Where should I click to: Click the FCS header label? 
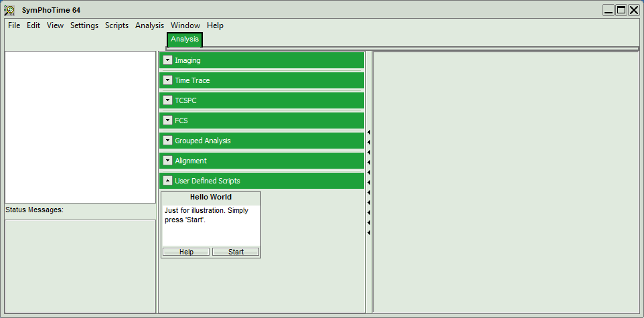181,121
